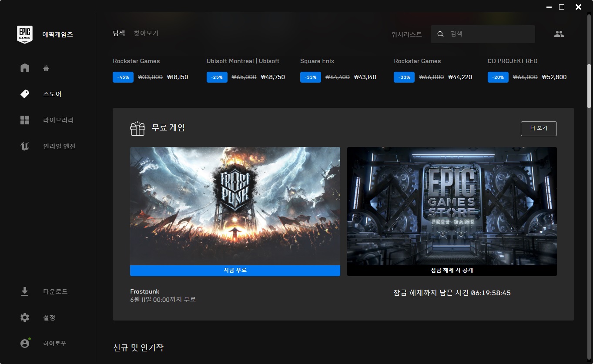Click the ₩18,150 sale price

pyautogui.click(x=178, y=77)
